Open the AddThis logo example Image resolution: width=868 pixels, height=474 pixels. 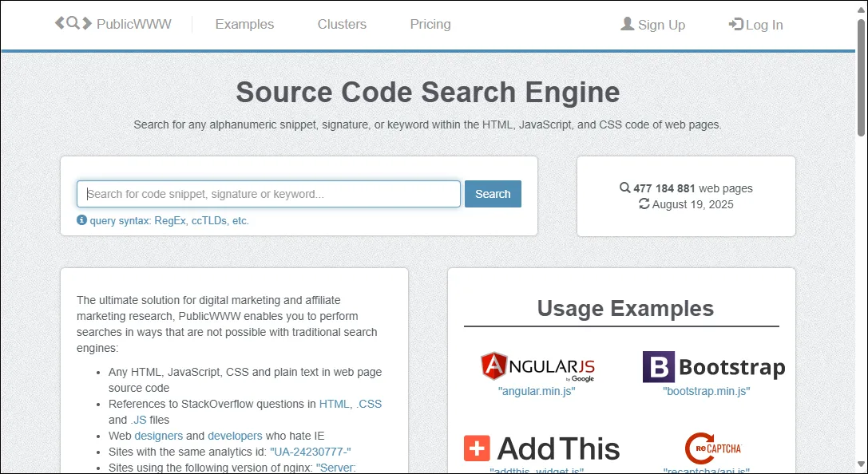coord(542,448)
